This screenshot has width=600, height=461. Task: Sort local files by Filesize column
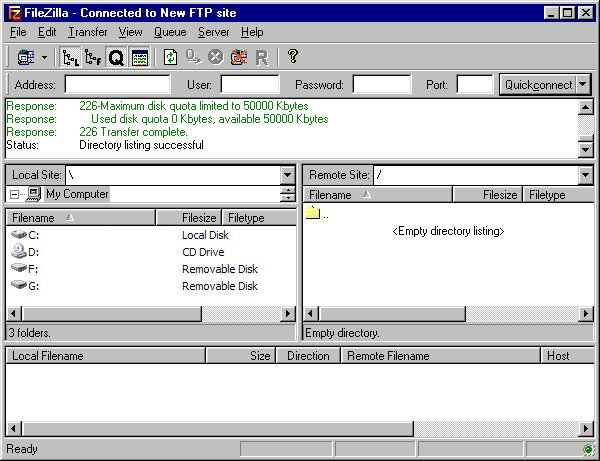(189, 218)
